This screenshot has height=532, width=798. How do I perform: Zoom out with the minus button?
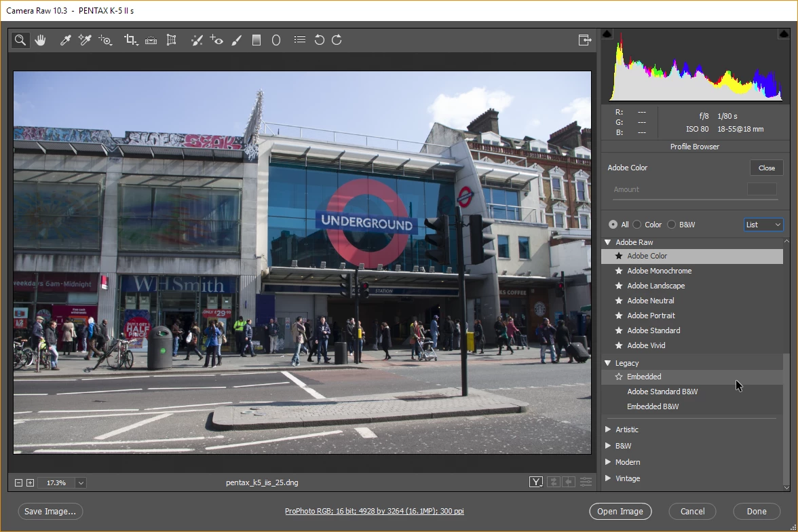point(19,482)
